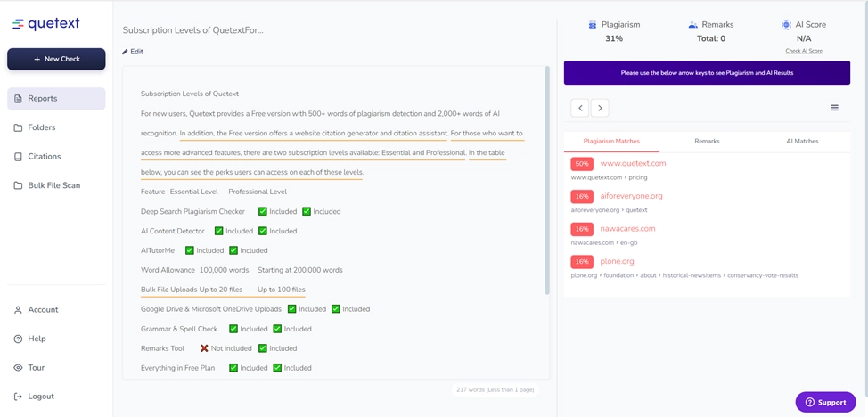This screenshot has height=417, width=868.
Task: Click the Tour eye icon
Action: (18, 367)
